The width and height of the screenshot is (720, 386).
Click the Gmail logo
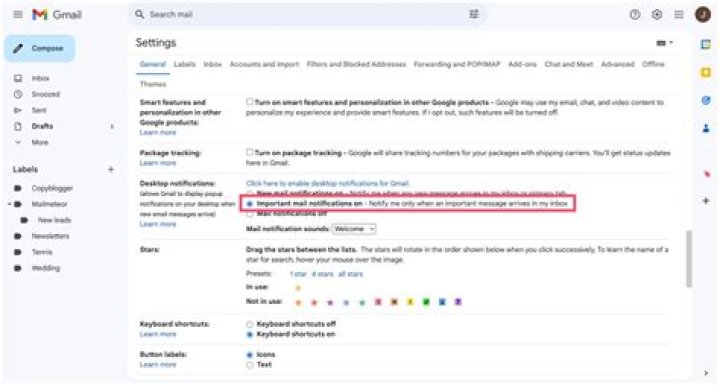pos(57,15)
